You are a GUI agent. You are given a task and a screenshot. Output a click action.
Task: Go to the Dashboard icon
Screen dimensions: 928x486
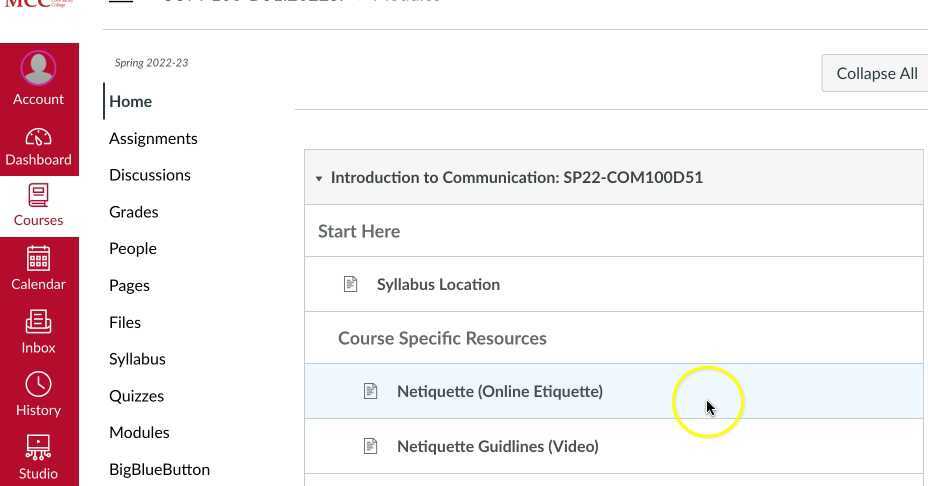click(x=38, y=137)
